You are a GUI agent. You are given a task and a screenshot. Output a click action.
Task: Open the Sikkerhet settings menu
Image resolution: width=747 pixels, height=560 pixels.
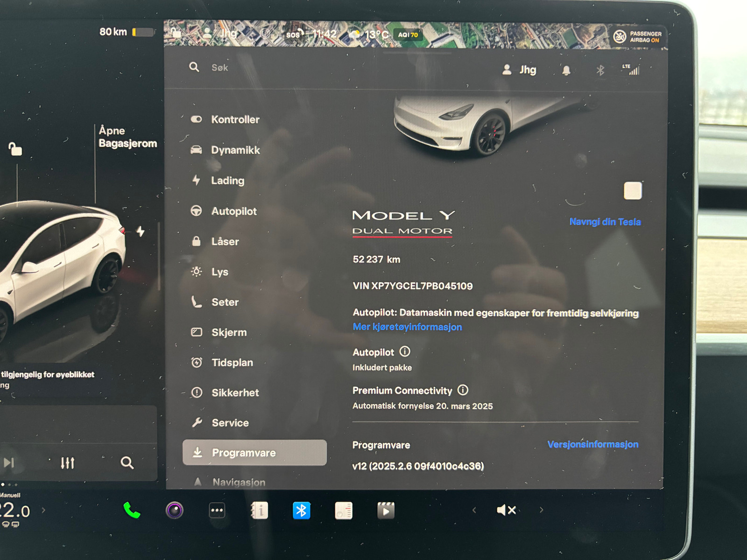point(225,393)
